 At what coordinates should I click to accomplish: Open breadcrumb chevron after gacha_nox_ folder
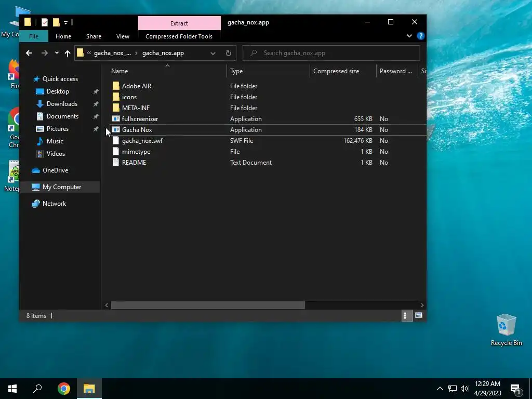pos(137,53)
